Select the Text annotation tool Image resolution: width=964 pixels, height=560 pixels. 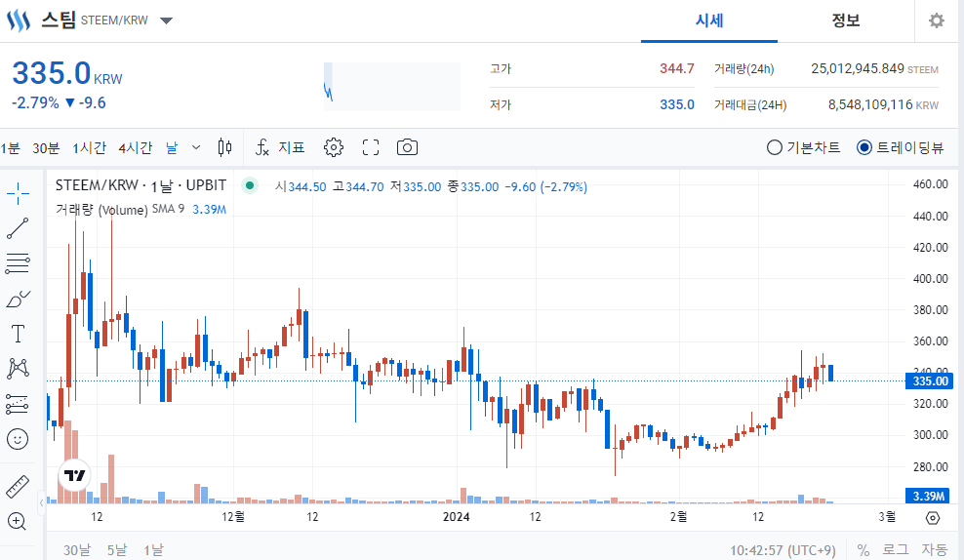[x=18, y=334]
